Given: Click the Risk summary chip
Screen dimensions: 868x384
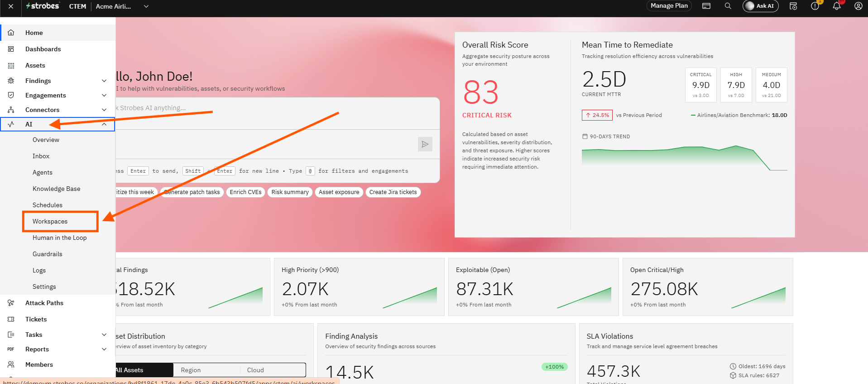Looking at the screenshot, I should click(x=290, y=192).
